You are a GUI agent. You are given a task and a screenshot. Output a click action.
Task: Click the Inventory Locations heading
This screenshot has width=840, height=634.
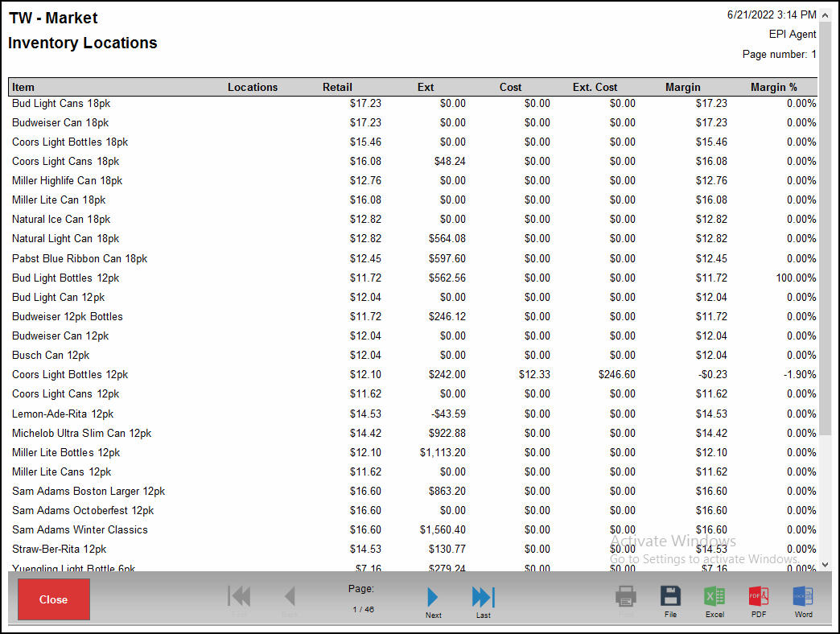pyautogui.click(x=83, y=43)
